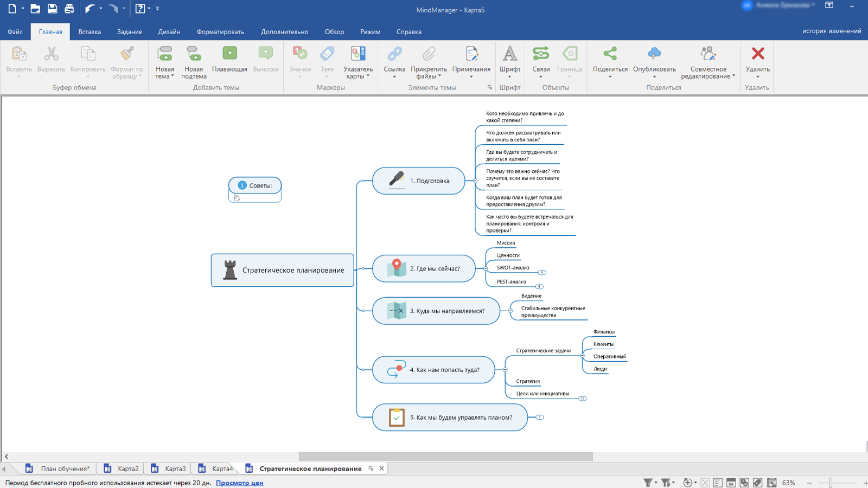Click Прикрепить файлы paperclip icon
Image resolution: width=868 pixels, height=488 pixels.
click(429, 54)
